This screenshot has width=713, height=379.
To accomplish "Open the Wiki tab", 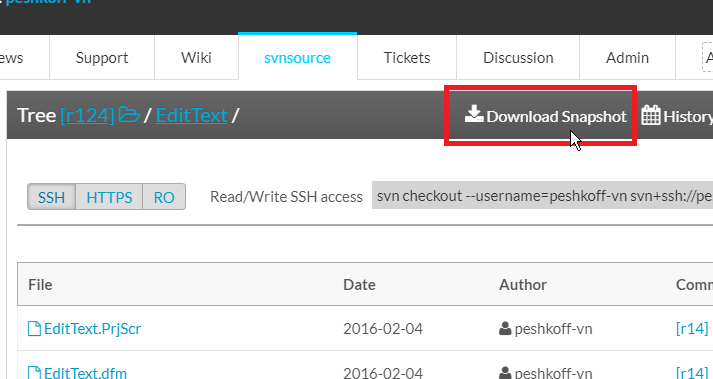I will coord(196,58).
